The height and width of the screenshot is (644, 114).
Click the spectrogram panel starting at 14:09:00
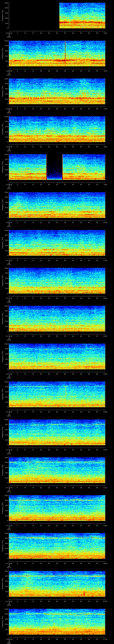pos(57,205)
